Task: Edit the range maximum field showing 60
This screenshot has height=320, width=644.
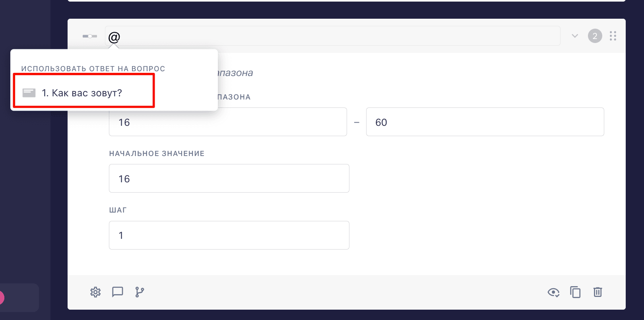Action: [485, 122]
